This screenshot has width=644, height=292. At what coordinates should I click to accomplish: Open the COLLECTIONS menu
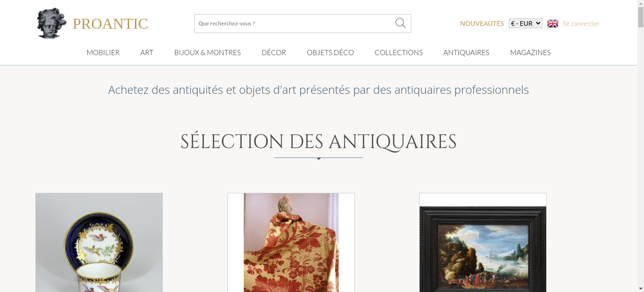coord(399,52)
